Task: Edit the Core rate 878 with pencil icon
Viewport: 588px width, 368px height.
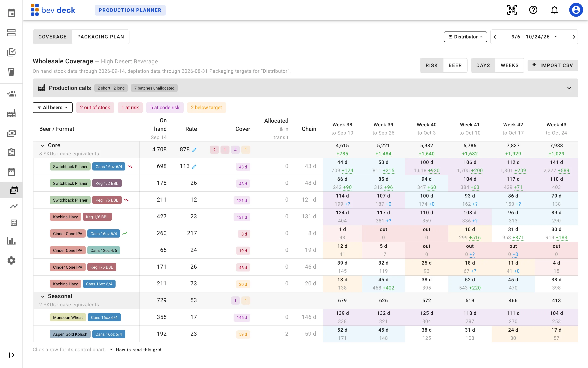Action: click(x=194, y=150)
